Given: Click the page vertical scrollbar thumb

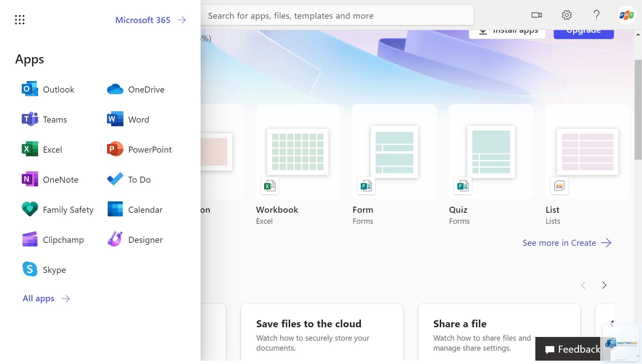Looking at the screenshot, I should [x=638, y=110].
